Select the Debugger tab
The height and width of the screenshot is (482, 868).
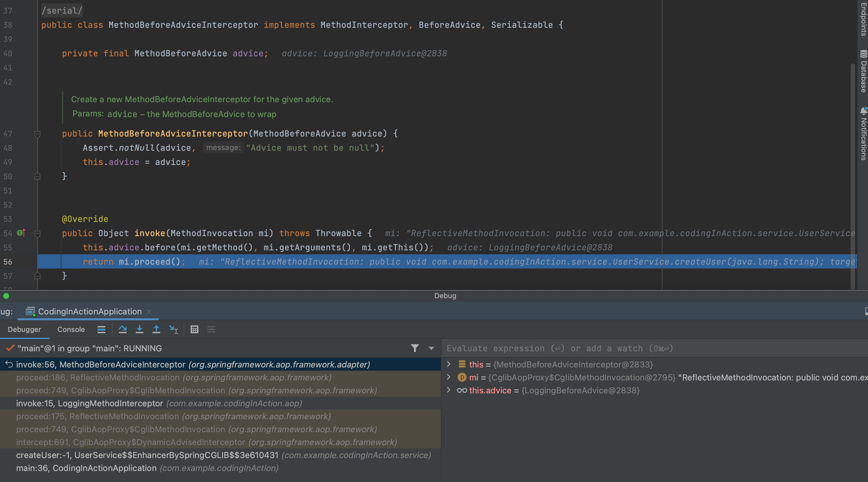point(24,329)
